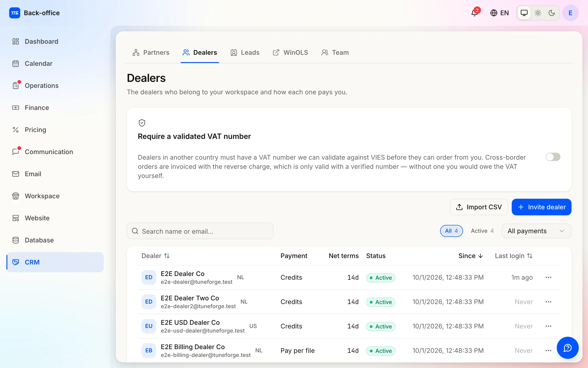
Task: Open Workspace in sidebar
Action: (55, 196)
